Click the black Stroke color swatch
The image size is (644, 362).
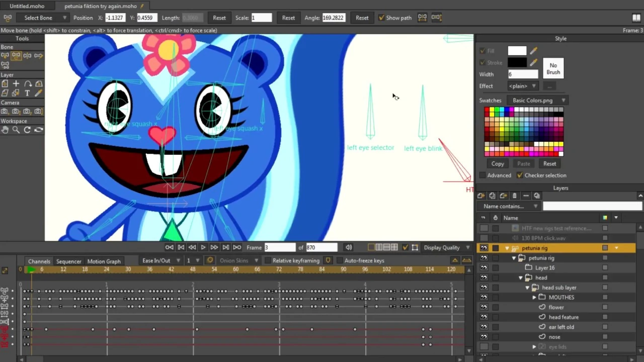click(517, 62)
